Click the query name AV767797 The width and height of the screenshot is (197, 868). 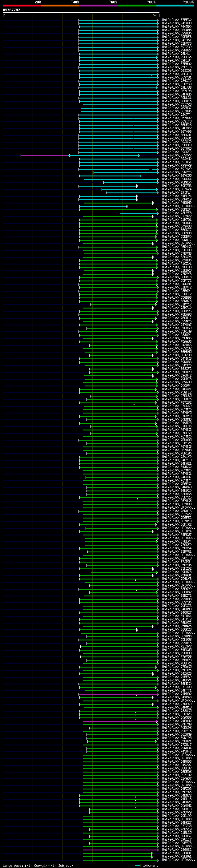[11, 10]
